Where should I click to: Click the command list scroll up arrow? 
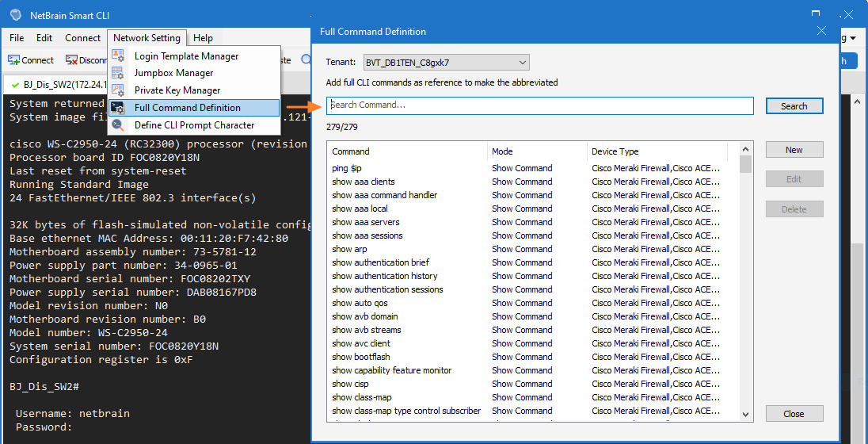point(745,150)
